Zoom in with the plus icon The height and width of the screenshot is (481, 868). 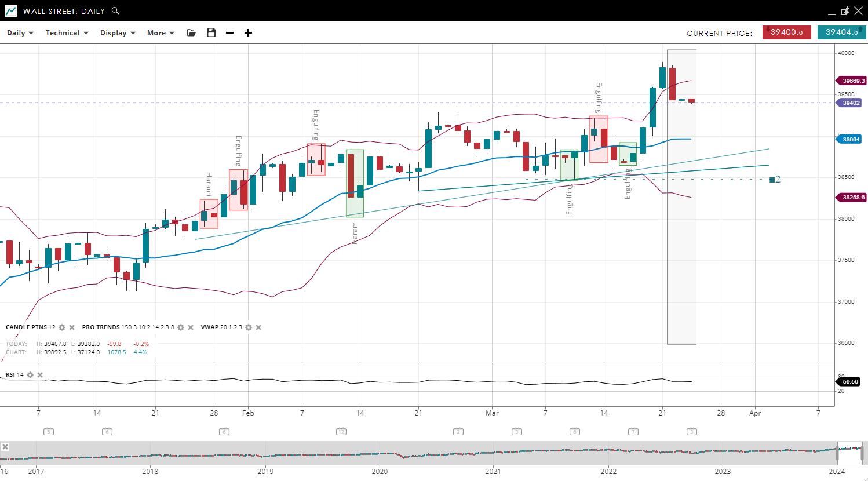tap(248, 33)
